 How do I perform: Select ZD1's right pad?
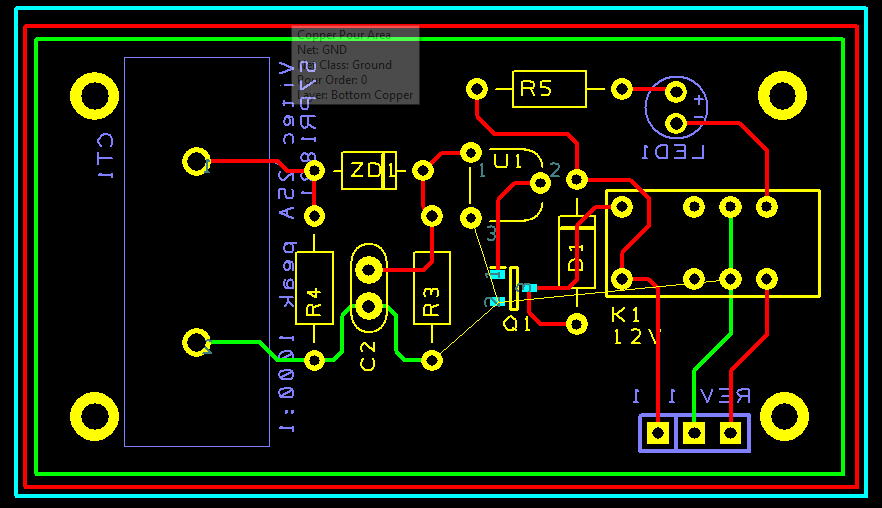422,170
